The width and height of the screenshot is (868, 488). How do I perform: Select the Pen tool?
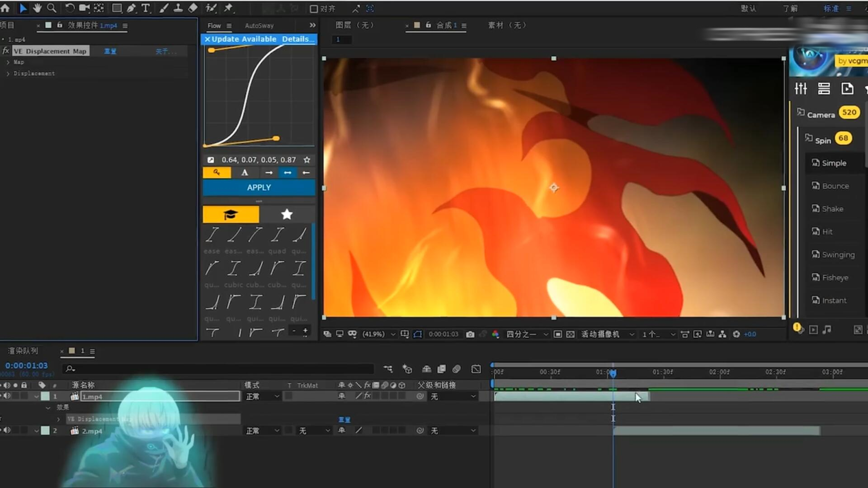pyautogui.click(x=131, y=8)
